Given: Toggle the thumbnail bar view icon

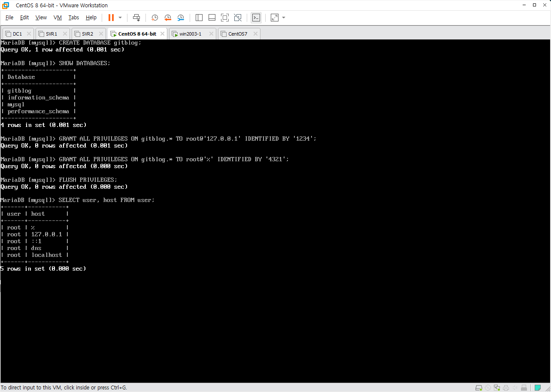Looking at the screenshot, I should point(212,18).
